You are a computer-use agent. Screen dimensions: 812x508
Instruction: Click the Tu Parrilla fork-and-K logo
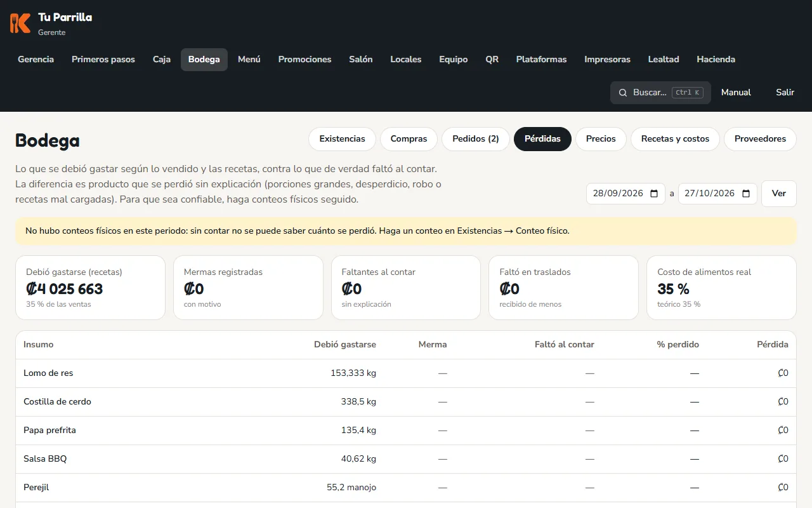[20, 23]
